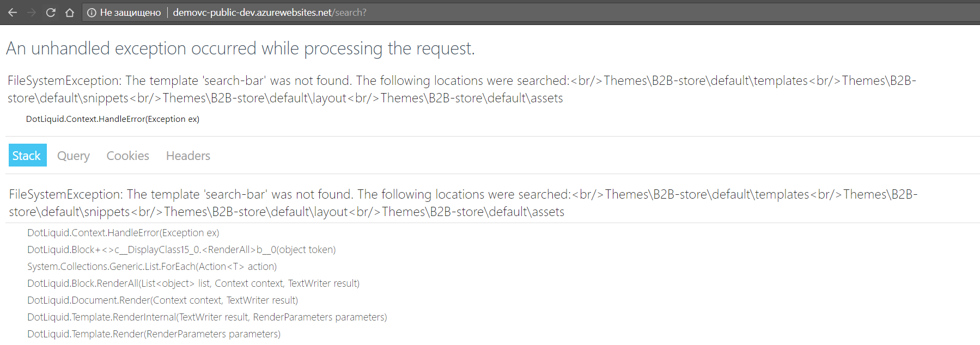This screenshot has height=345, width=980.
Task: Click the DotLiquid.Template.Render stack frame link
Action: [x=154, y=334]
